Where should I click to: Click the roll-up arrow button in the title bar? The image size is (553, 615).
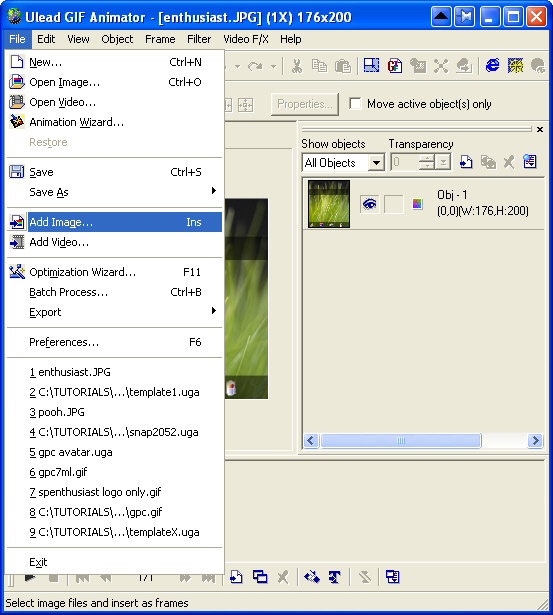click(x=441, y=17)
